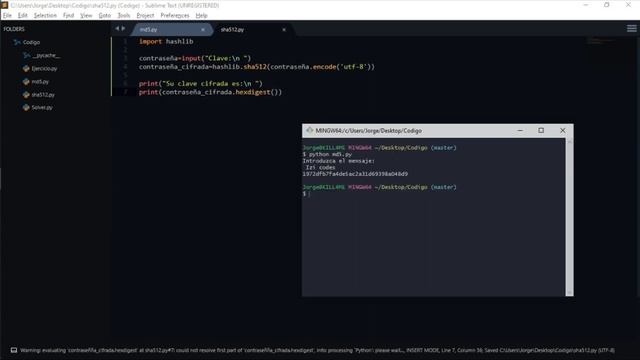
Task: Click the md5 hash output in terminal
Action: point(355,174)
